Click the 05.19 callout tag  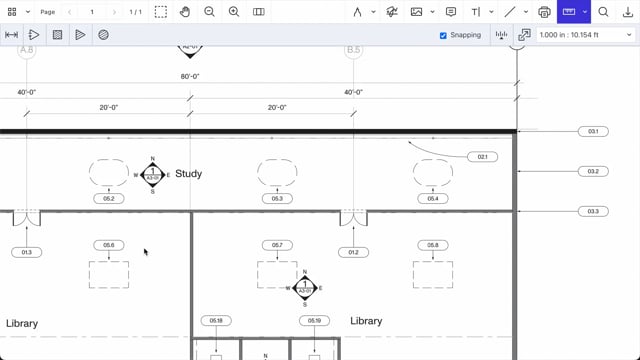click(314, 321)
